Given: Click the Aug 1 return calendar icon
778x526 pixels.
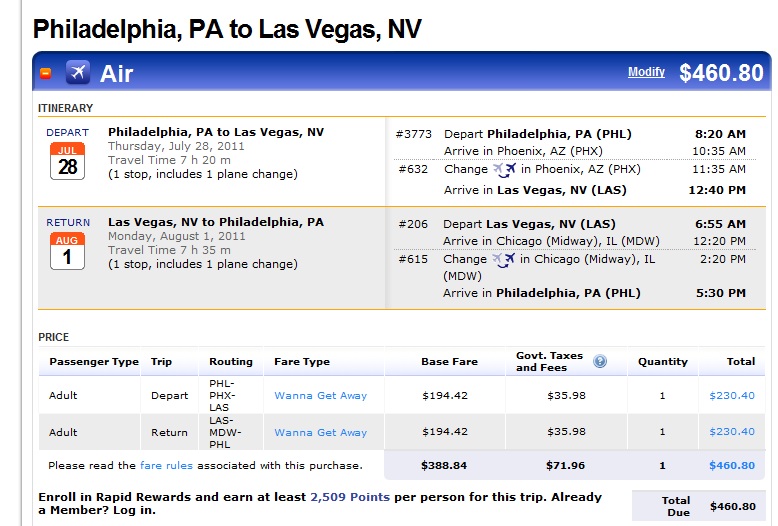Looking at the screenshot, I should tap(67, 251).
